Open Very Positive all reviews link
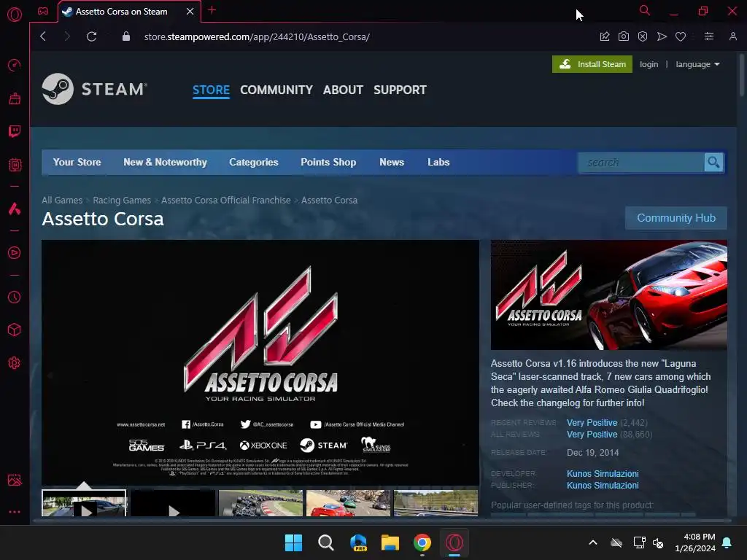 pyautogui.click(x=592, y=435)
